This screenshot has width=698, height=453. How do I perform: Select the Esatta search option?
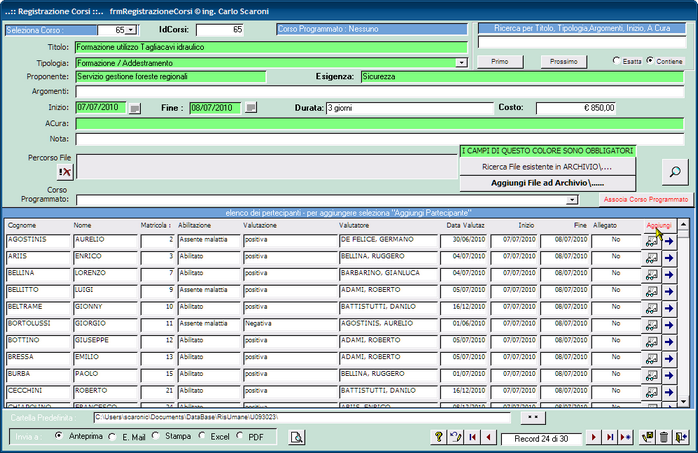(x=616, y=61)
